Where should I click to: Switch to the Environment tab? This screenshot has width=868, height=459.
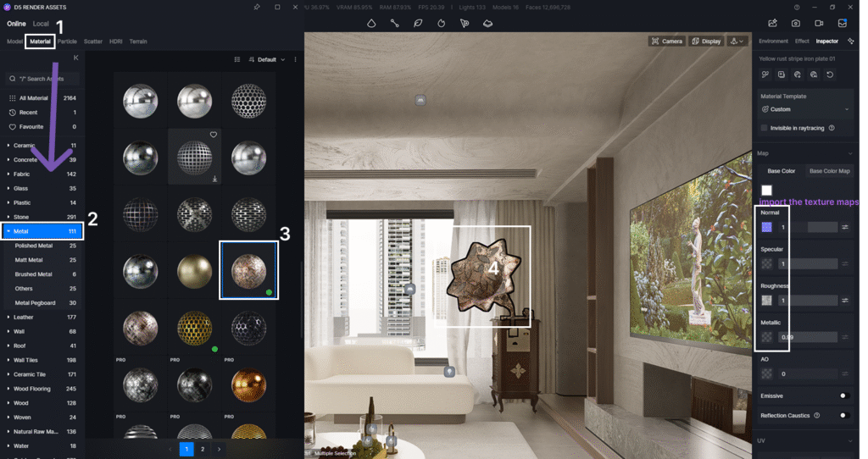tap(773, 41)
